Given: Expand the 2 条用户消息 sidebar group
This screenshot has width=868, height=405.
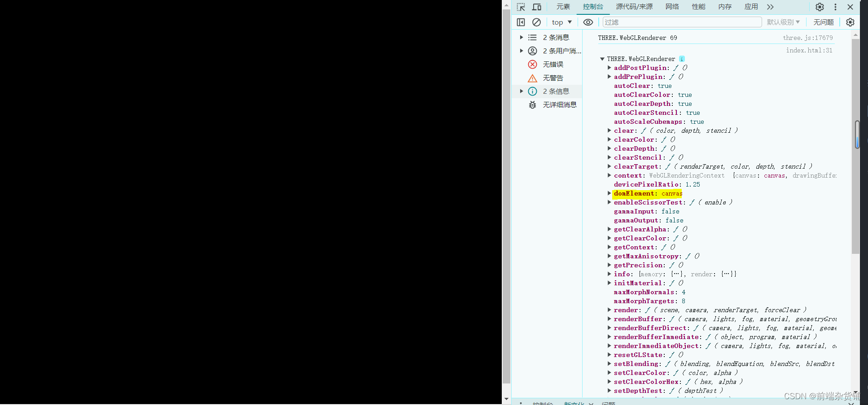Looking at the screenshot, I should click(x=521, y=51).
